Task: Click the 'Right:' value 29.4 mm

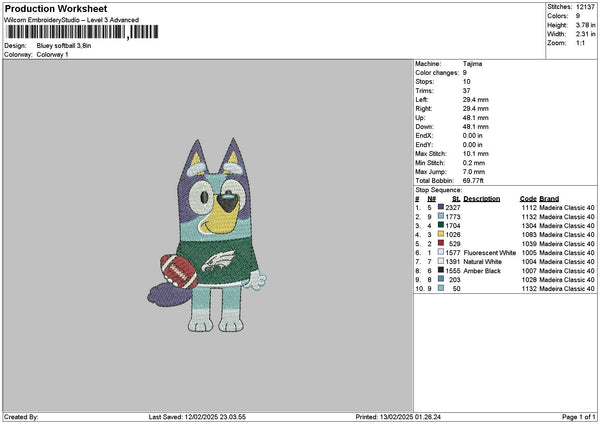Action: click(x=476, y=109)
